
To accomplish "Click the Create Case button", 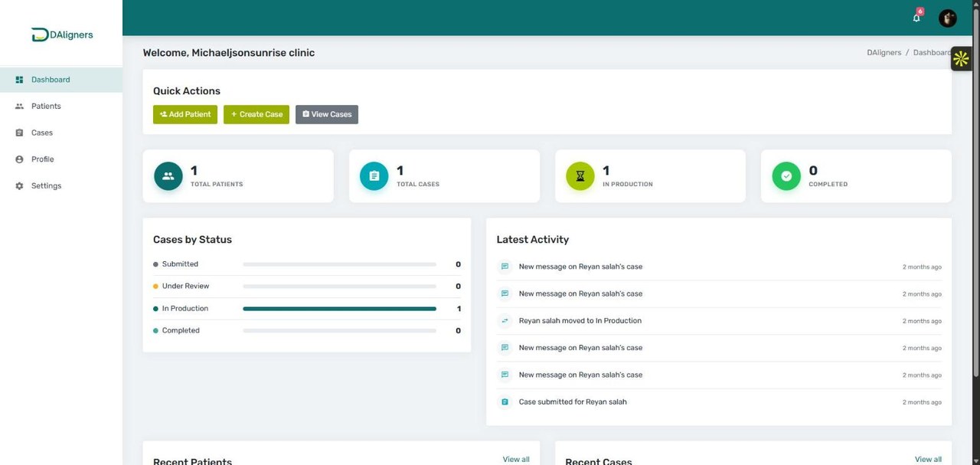I will pos(256,114).
